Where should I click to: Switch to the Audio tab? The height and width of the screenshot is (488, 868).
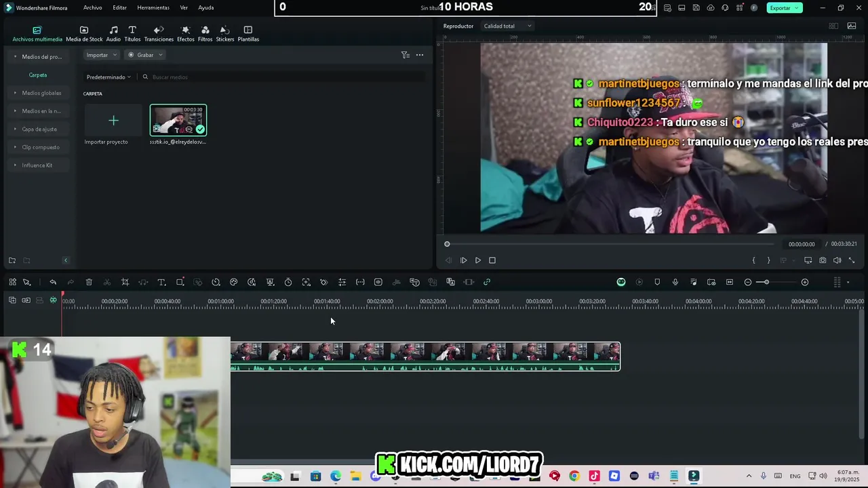point(113,34)
